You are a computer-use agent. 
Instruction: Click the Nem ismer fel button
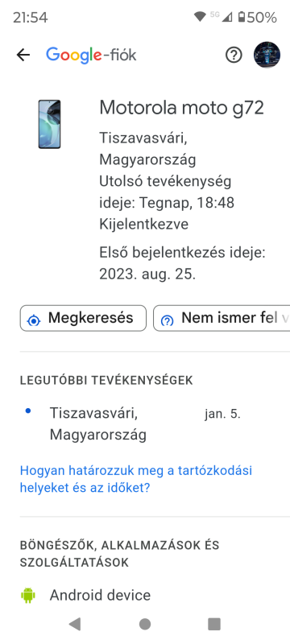pyautogui.click(x=222, y=318)
